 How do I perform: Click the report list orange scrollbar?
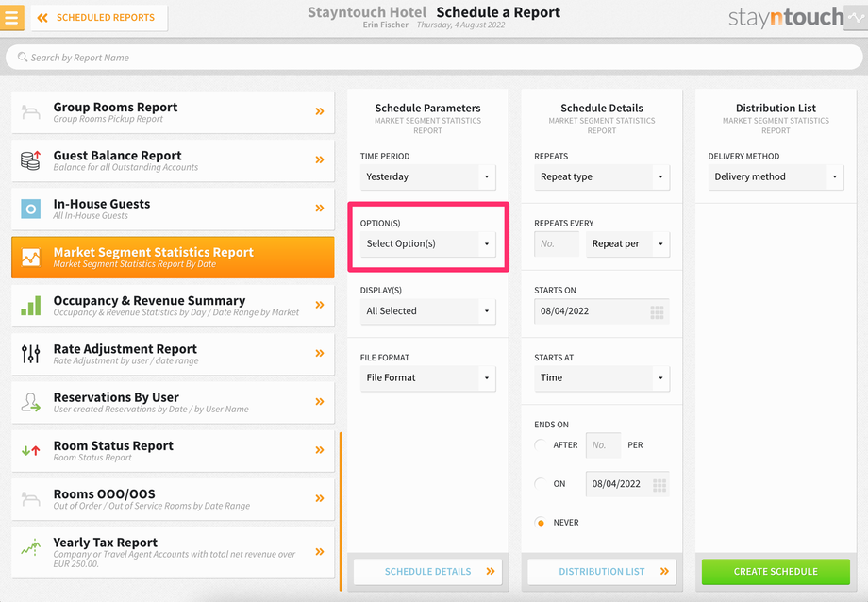pos(341,511)
